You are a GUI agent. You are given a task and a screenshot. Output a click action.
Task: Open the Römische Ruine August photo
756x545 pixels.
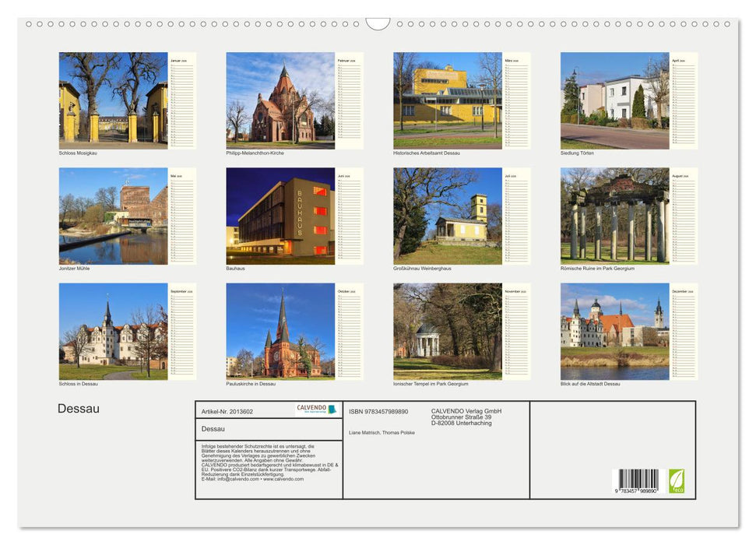coord(616,216)
